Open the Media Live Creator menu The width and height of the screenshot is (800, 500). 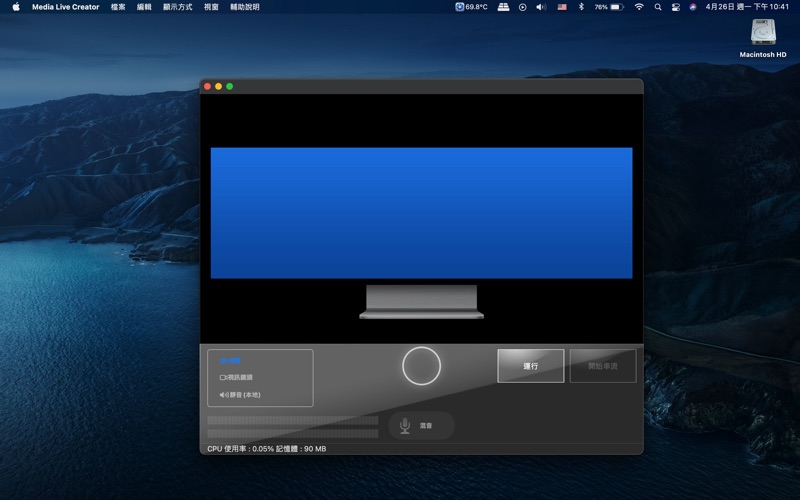tap(65, 7)
